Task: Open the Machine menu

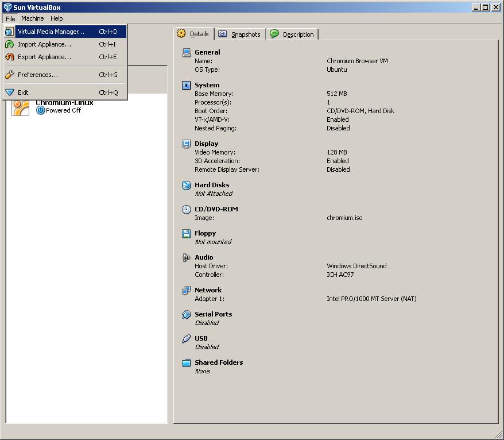Action: [x=33, y=18]
